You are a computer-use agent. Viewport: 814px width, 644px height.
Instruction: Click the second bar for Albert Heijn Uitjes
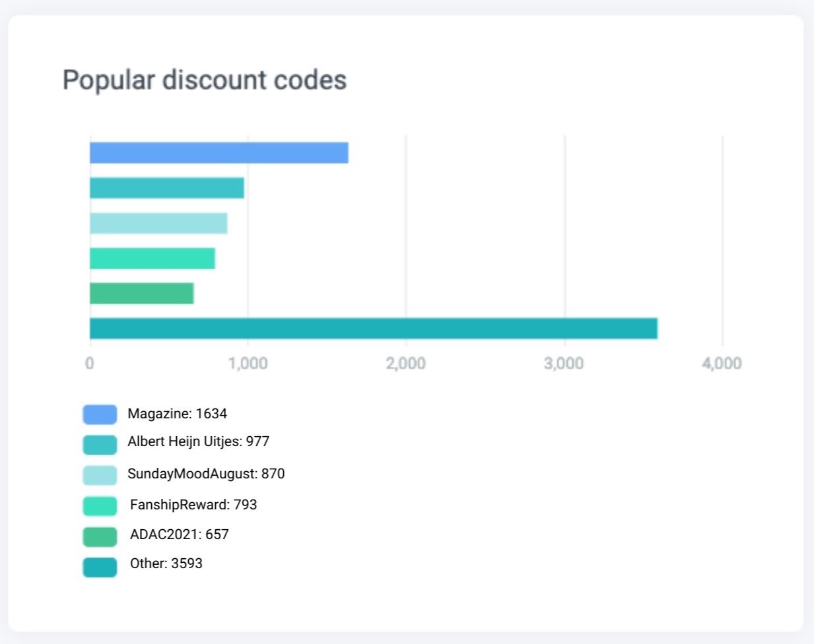pyautogui.click(x=166, y=188)
